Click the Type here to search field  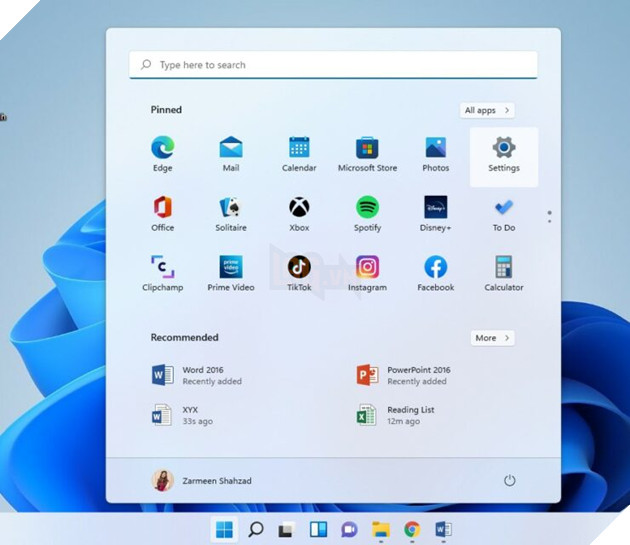[333, 65]
